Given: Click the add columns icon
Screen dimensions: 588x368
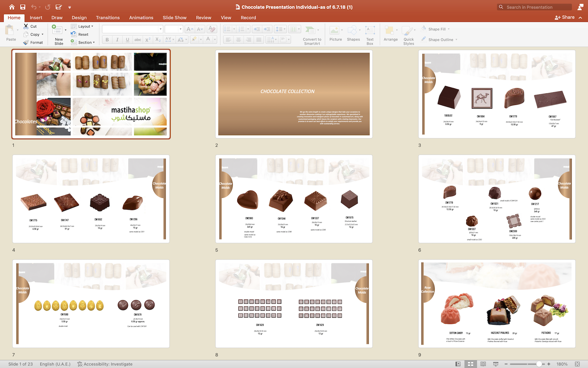Looking at the screenshot, I should 294,29.
